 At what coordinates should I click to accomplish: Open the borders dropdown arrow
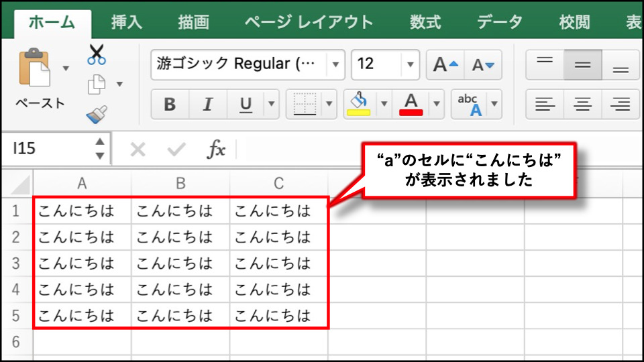pyautogui.click(x=329, y=105)
